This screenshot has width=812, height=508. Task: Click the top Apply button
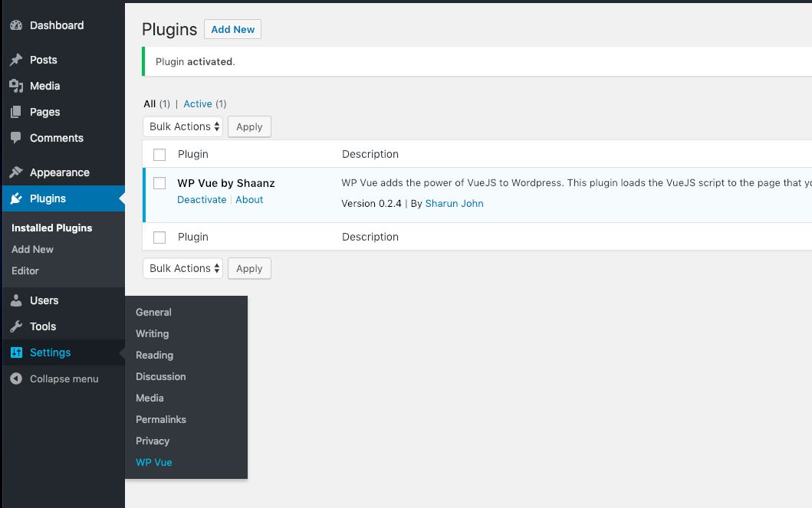click(x=249, y=126)
